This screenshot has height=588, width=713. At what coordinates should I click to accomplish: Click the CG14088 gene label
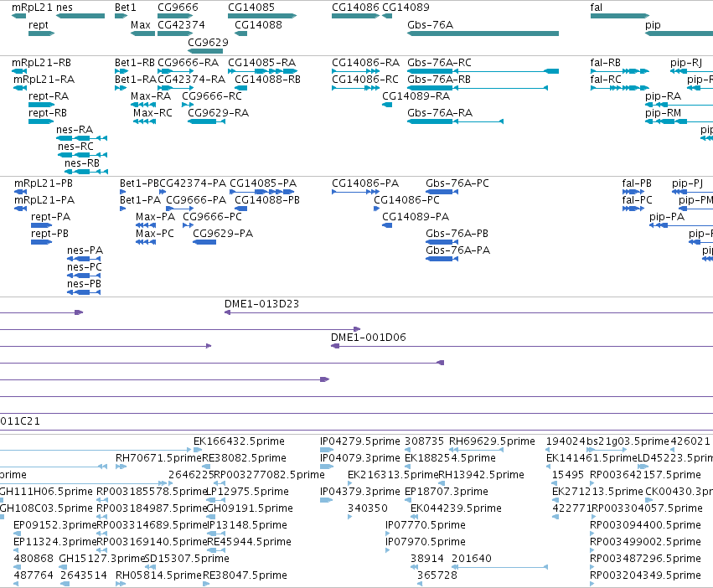258,25
